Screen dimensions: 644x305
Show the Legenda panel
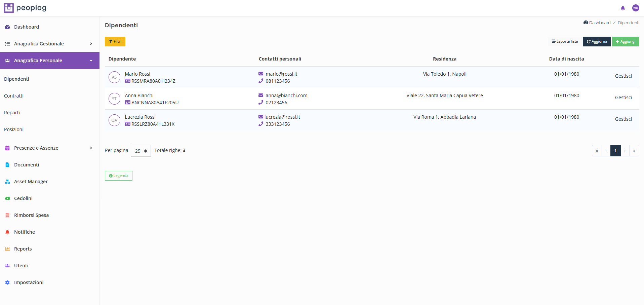pyautogui.click(x=119, y=176)
